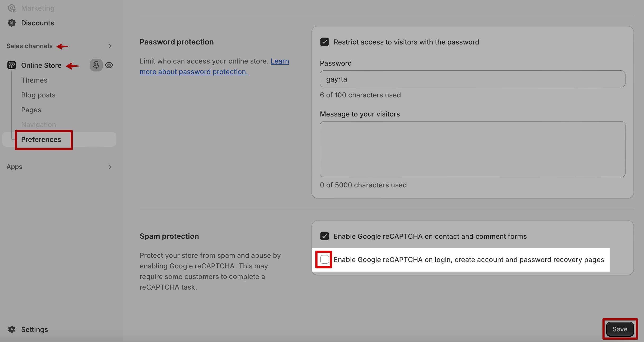Click 'Restrict access to visitors with the password' label
Viewport: 644px width, 342px height.
tap(406, 42)
